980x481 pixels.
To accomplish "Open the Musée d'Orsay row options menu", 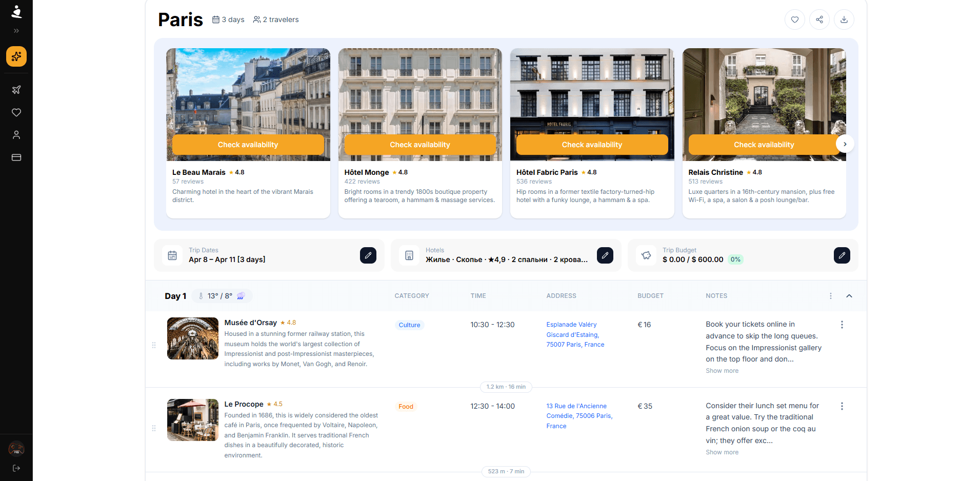I will click(842, 325).
